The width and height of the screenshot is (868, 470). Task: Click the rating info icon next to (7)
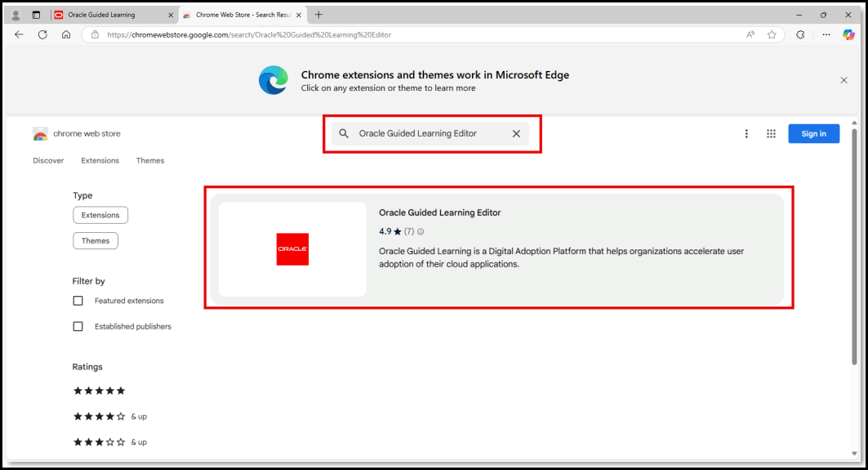[x=421, y=231]
